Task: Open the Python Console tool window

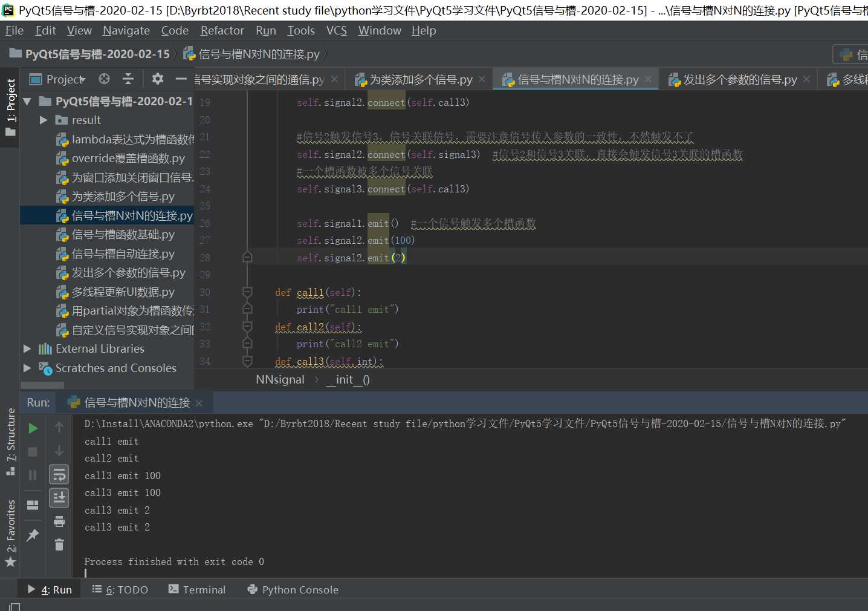Action: tap(293, 590)
